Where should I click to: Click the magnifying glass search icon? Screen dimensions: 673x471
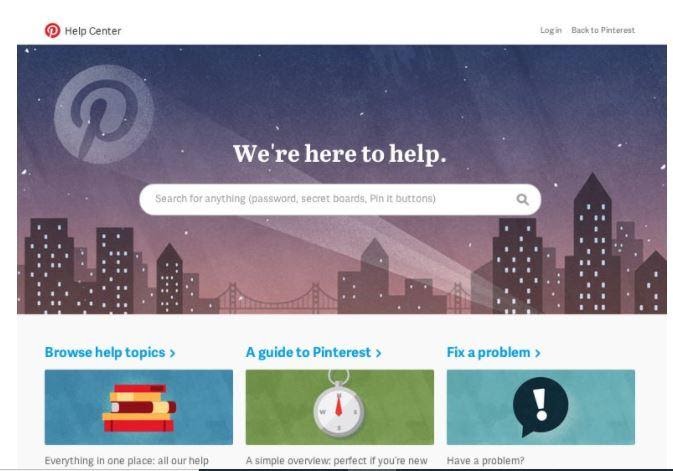click(522, 199)
